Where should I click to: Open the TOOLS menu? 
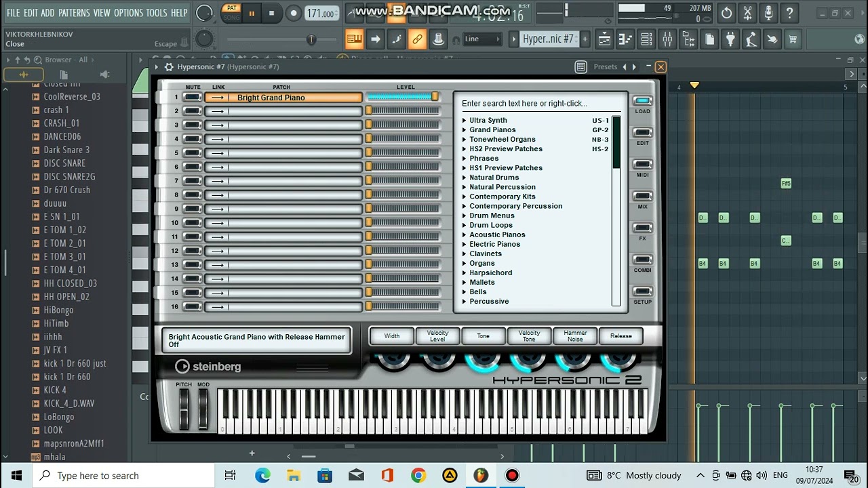pos(157,13)
